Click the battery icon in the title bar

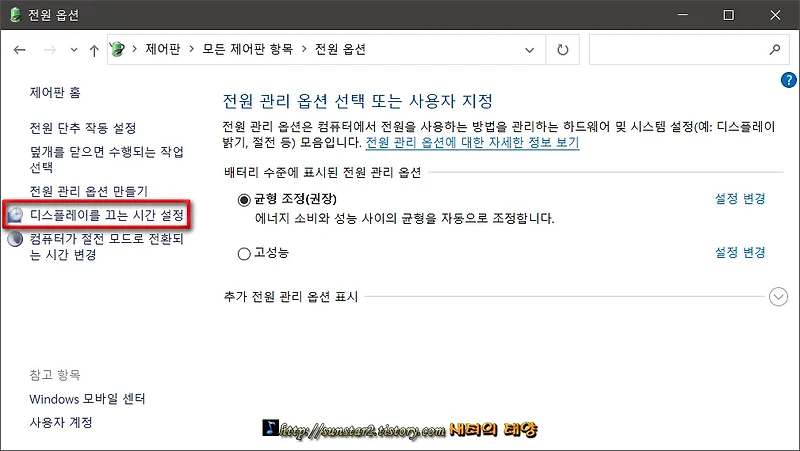pyautogui.click(x=15, y=15)
